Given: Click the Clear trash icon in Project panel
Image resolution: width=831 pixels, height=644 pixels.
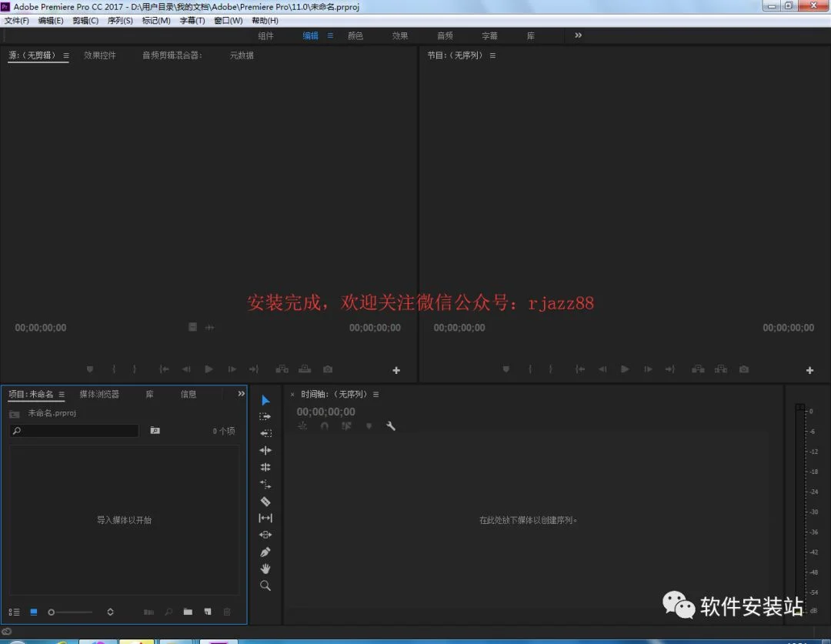Looking at the screenshot, I should point(227,612).
